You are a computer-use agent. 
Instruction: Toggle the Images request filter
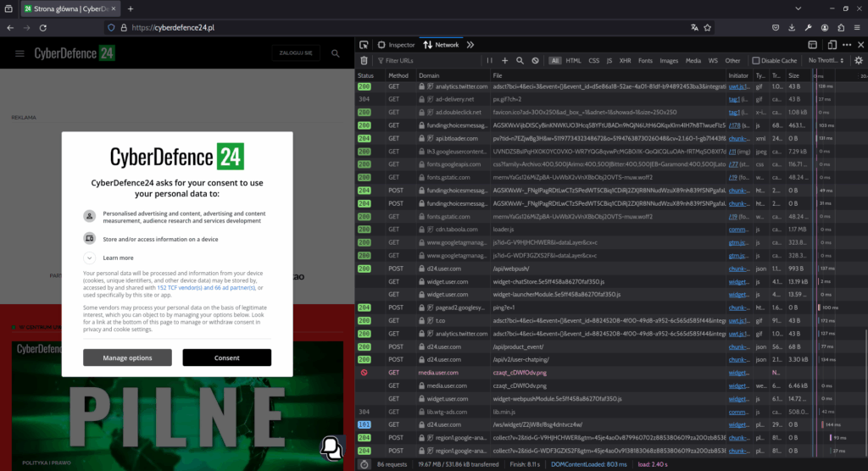coord(669,61)
